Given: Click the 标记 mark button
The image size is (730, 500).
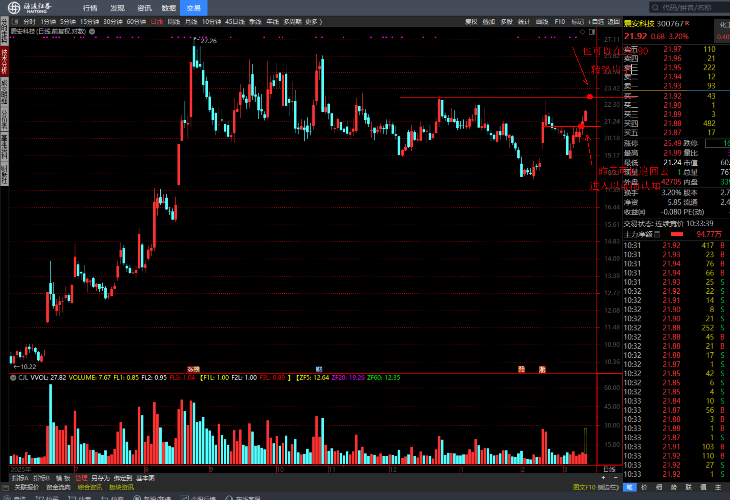Looking at the screenshot, I should [577, 22].
